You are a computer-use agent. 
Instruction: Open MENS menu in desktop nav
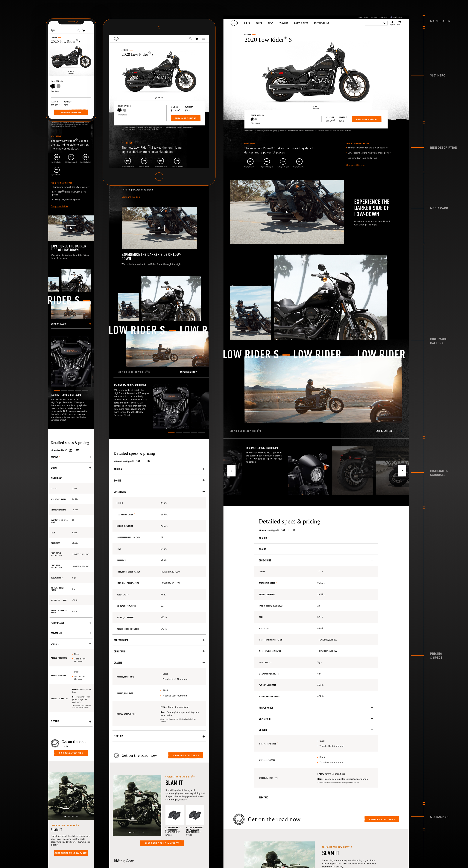(x=271, y=23)
